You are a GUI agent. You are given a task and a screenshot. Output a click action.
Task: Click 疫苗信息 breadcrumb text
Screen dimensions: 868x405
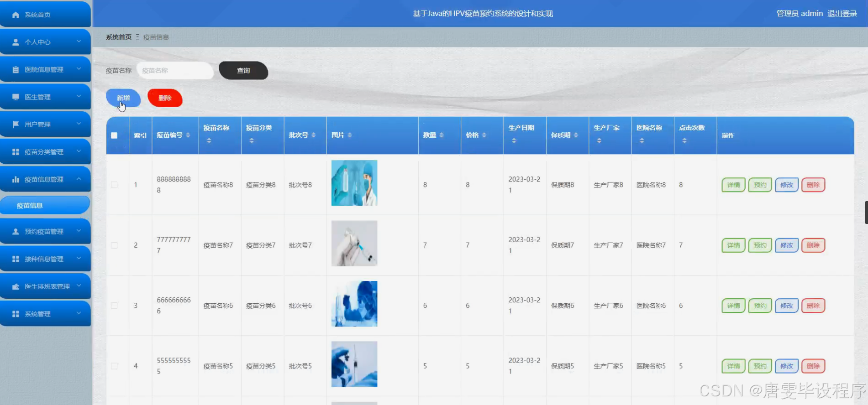coord(156,37)
